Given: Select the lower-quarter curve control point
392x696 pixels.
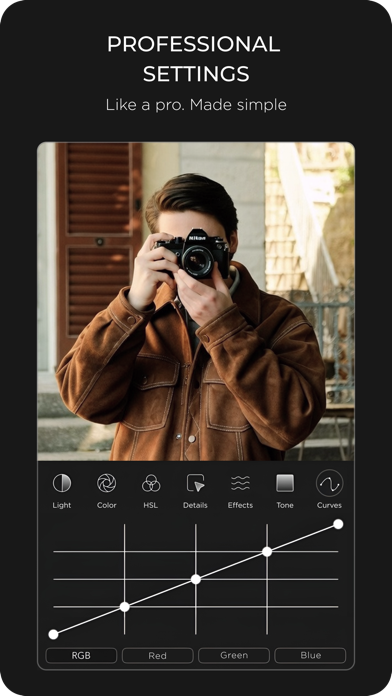Looking at the screenshot, I should tap(125, 607).
